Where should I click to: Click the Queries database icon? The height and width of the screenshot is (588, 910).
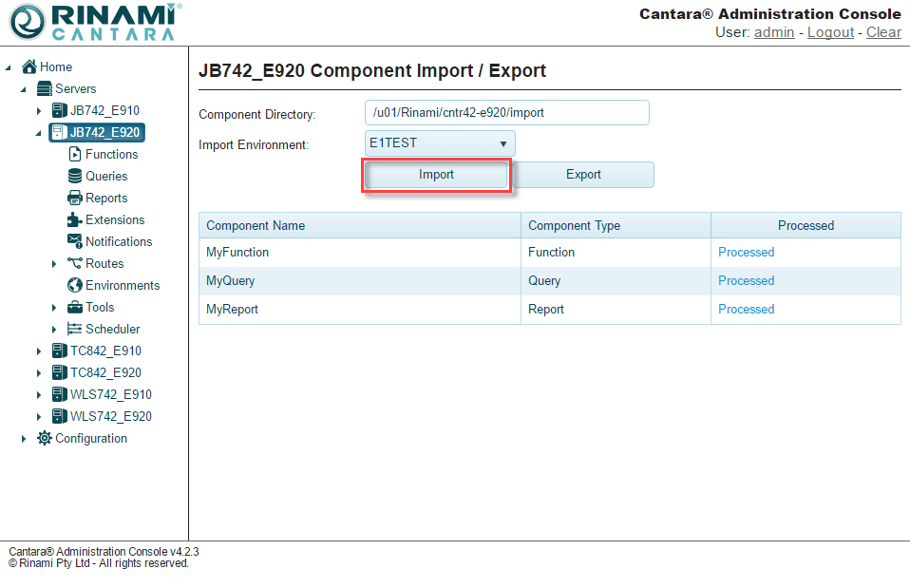click(75, 176)
